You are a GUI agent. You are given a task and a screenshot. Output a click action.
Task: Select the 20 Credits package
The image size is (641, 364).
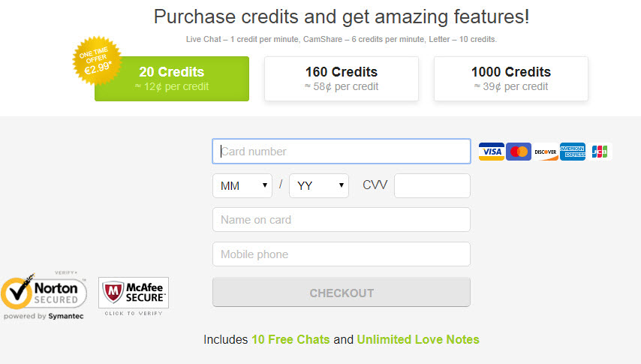172,79
